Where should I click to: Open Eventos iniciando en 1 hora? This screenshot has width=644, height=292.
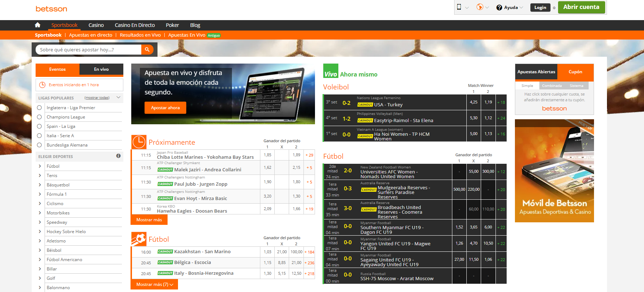click(79, 85)
